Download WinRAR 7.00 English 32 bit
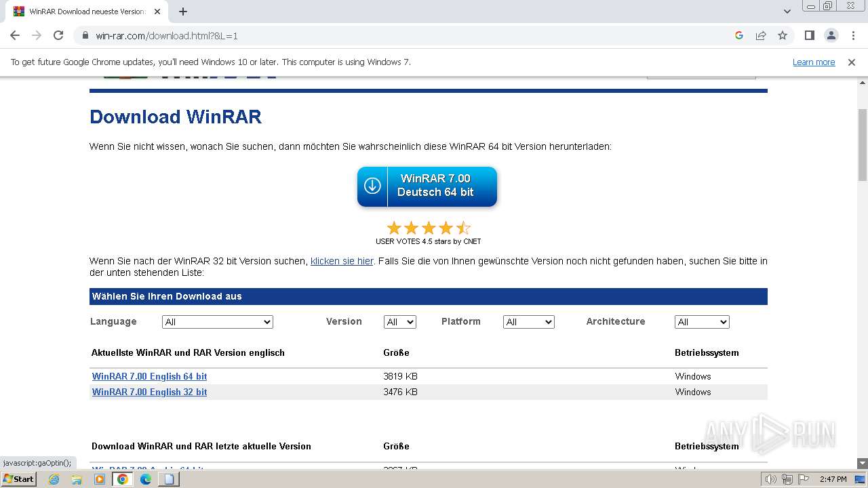 pyautogui.click(x=149, y=392)
